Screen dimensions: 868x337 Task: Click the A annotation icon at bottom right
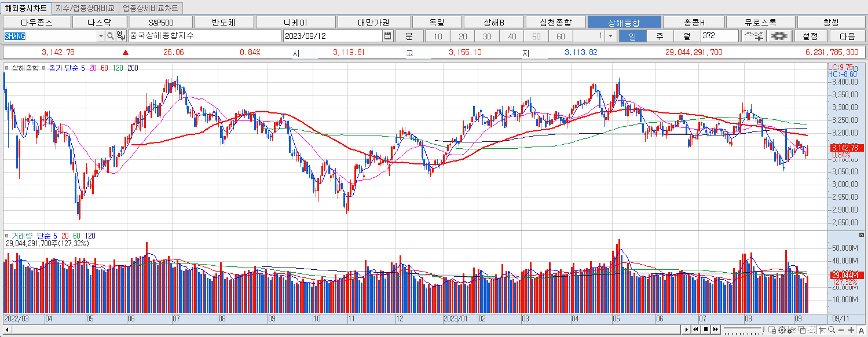click(861, 330)
